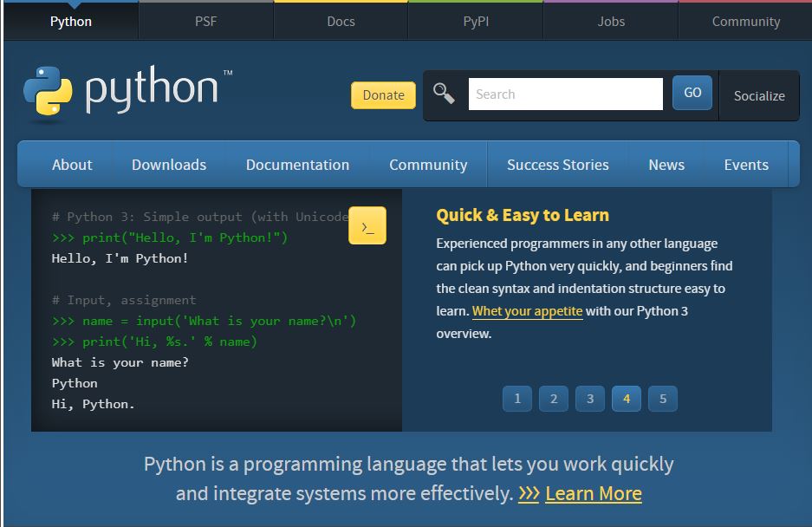Screen dimensions: 812x527
Task: Go to the PyPI top tab
Action: 476,22
